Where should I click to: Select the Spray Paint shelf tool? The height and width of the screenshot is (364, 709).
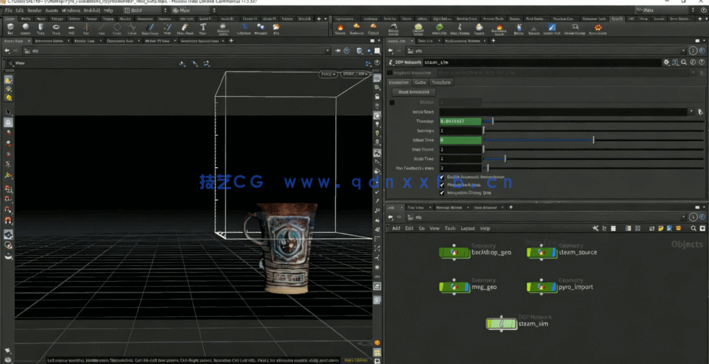pyautogui.click(x=184, y=28)
